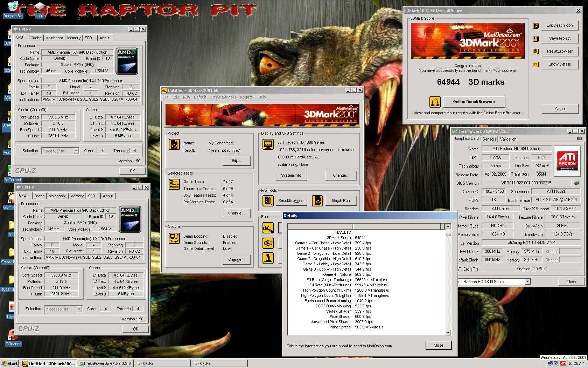Image resolution: width=588 pixels, height=368 pixels.
Task: Click Close in the Details dialog
Action: point(438,345)
